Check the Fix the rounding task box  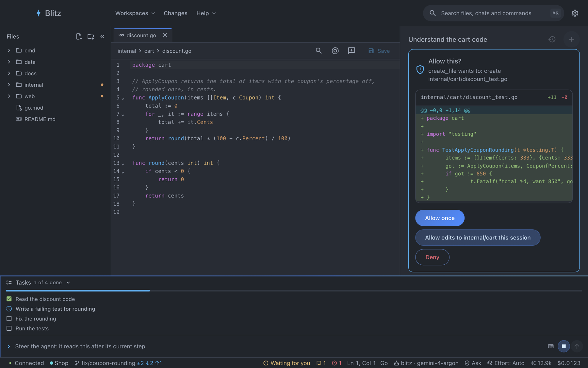click(x=9, y=319)
